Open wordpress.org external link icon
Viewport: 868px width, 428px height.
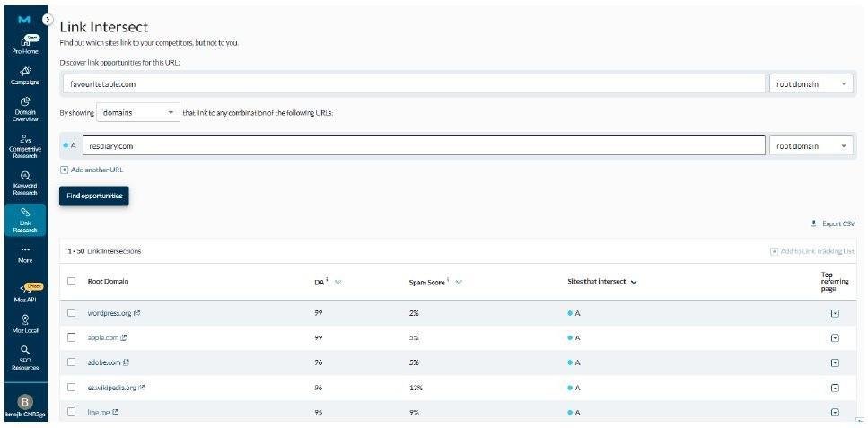[x=137, y=313]
